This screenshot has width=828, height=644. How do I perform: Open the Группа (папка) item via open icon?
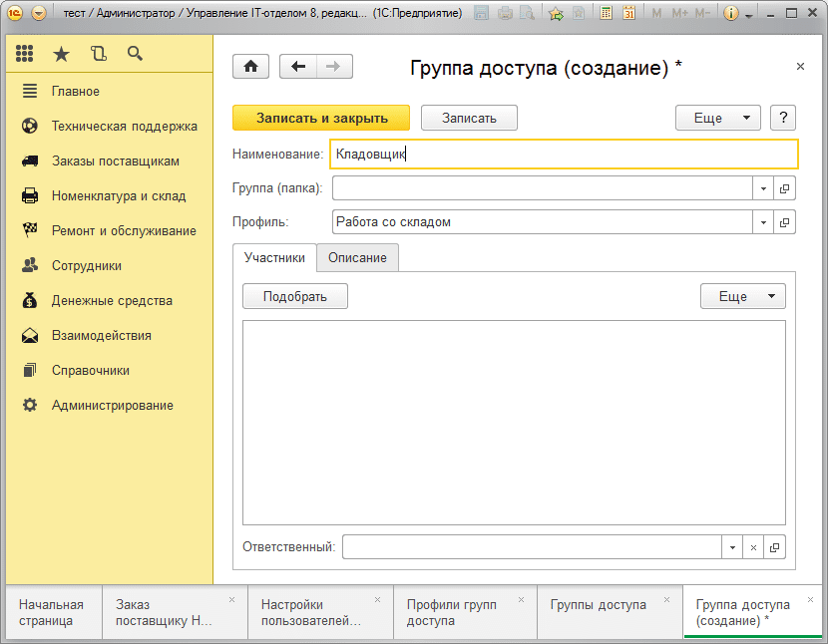click(x=785, y=188)
